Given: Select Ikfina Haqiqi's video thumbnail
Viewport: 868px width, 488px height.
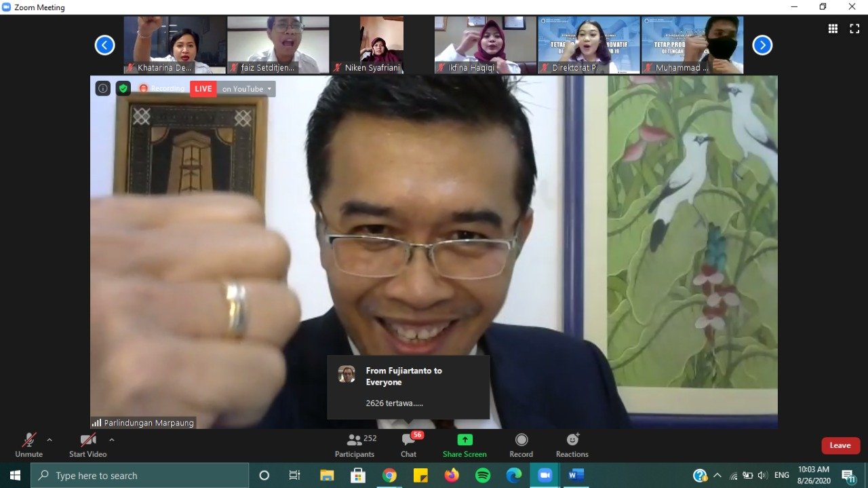Looking at the screenshot, I should coord(485,45).
